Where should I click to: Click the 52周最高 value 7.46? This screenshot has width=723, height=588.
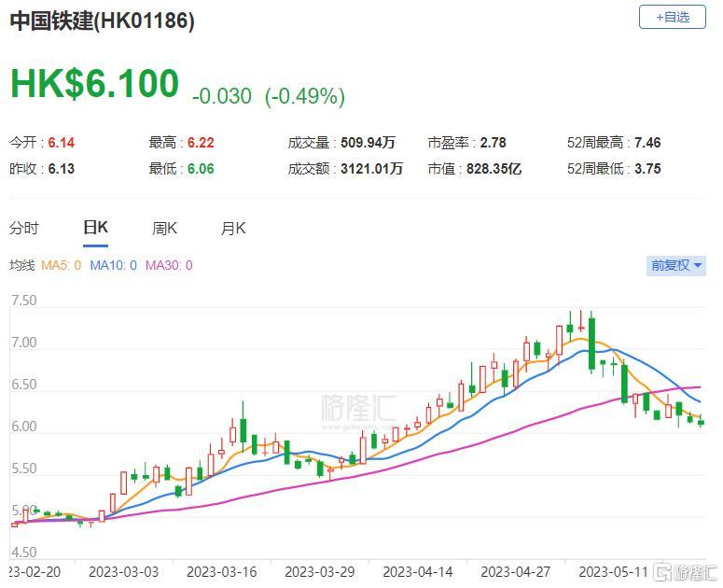tap(647, 143)
